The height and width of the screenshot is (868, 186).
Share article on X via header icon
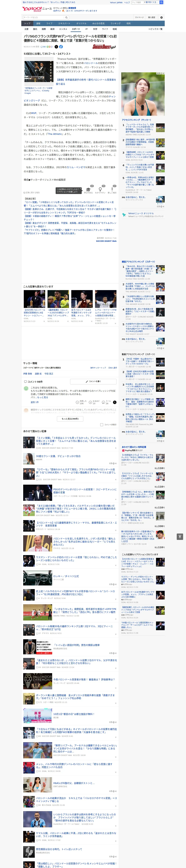pos(56,47)
